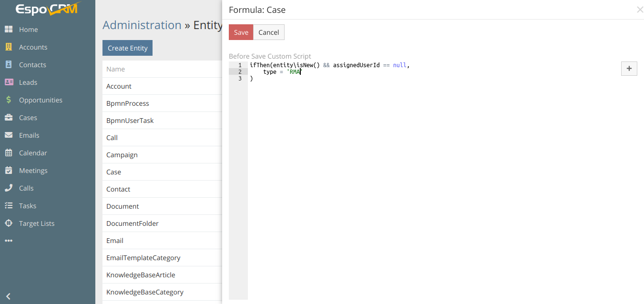This screenshot has width=644, height=304.
Task: Open Cases using briefcase icon
Action: point(9,118)
